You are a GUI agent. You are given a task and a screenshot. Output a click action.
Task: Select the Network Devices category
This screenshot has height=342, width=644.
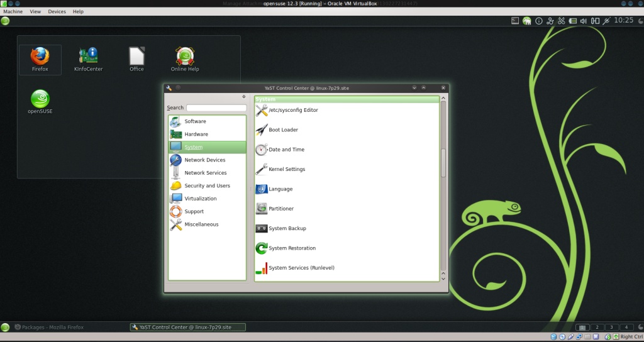coord(204,160)
